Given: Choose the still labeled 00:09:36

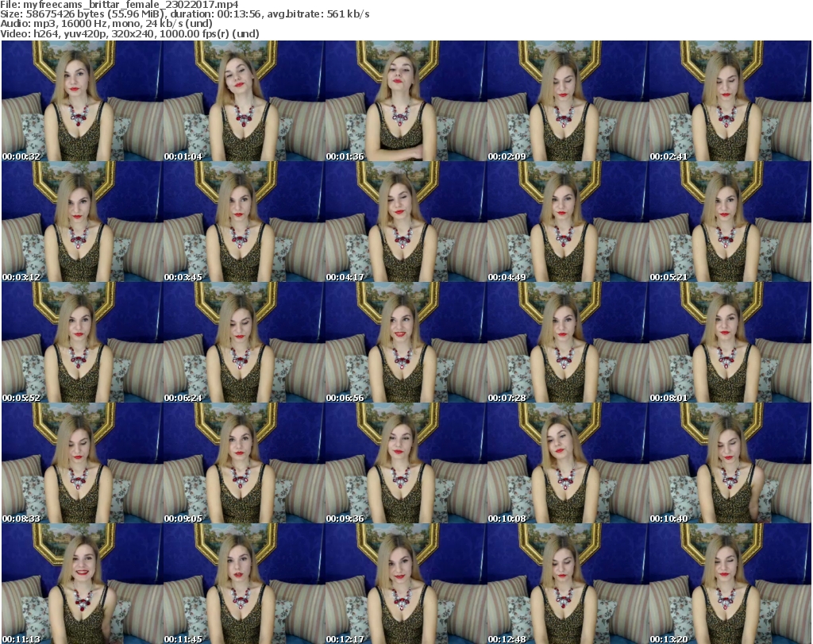Looking at the screenshot, I should (406, 464).
